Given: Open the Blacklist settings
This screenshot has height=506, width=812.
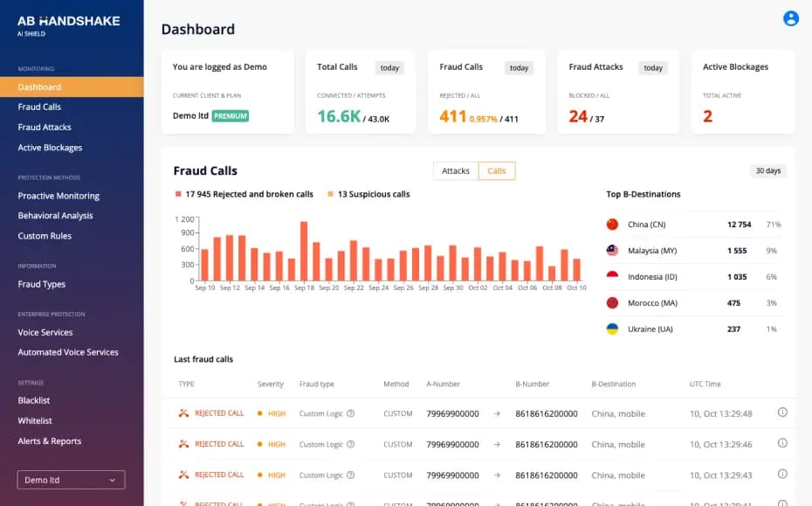Looking at the screenshot, I should pos(34,400).
